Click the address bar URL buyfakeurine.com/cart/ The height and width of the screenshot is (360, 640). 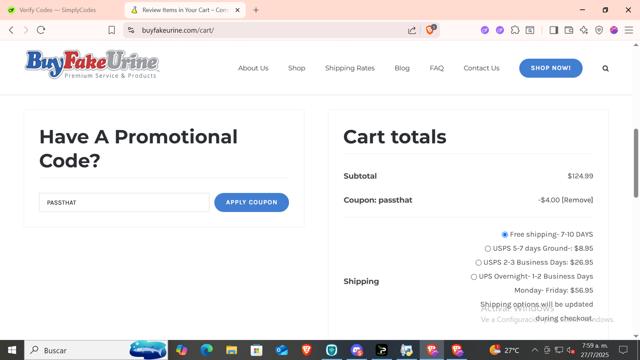click(x=178, y=30)
